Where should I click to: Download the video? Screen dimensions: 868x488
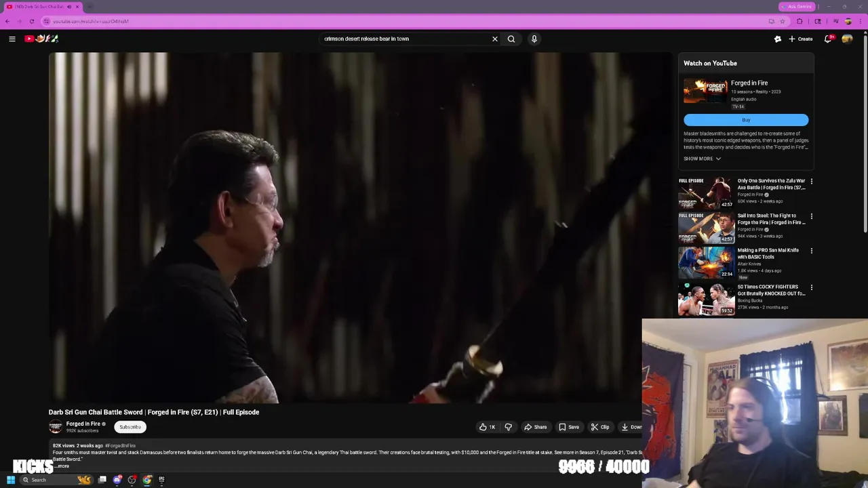pos(631,427)
